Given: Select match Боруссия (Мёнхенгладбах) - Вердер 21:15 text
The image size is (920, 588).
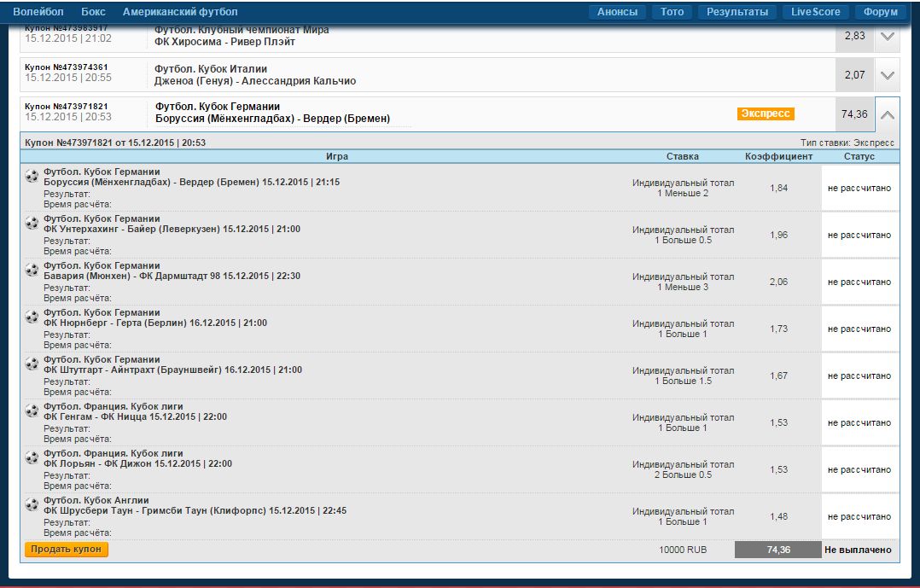Looking at the screenshot, I should click(x=191, y=182).
